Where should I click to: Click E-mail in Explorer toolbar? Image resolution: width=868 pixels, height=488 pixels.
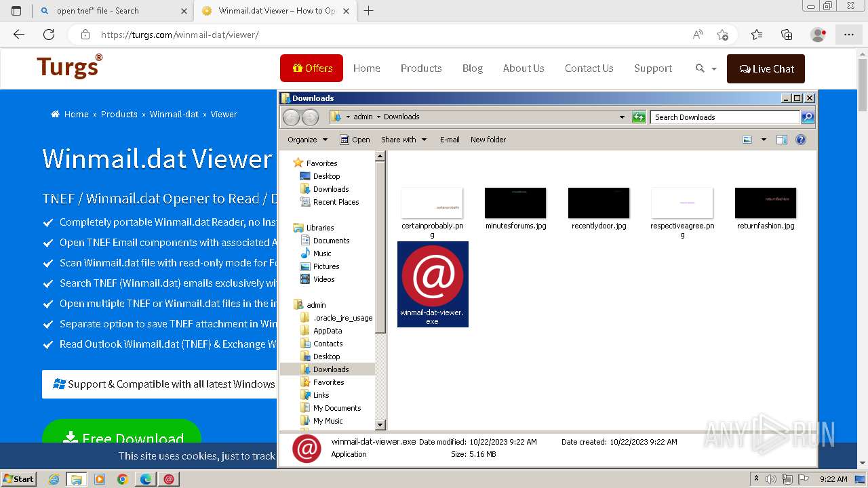coord(450,140)
